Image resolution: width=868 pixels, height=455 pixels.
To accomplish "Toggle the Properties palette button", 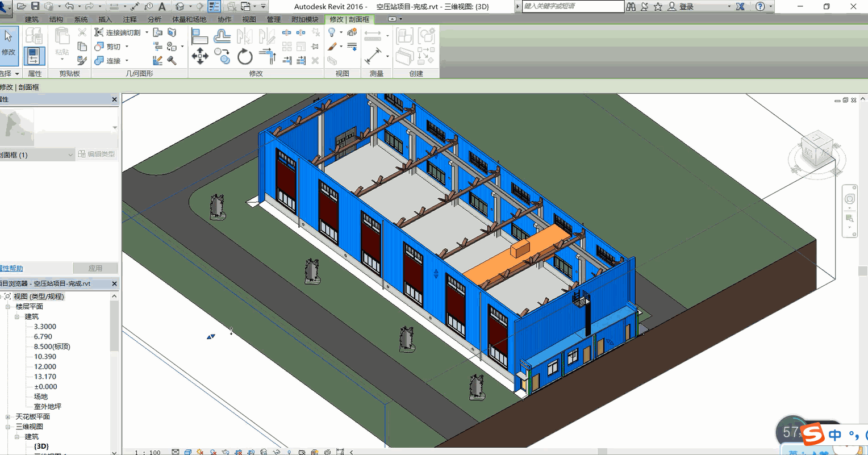I will pos(35,56).
